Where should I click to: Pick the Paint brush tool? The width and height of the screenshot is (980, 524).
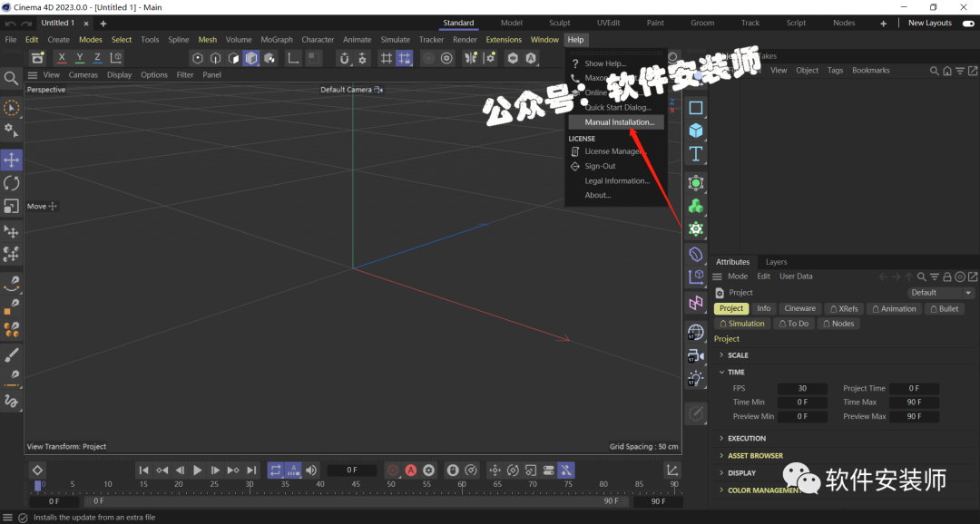(x=11, y=355)
